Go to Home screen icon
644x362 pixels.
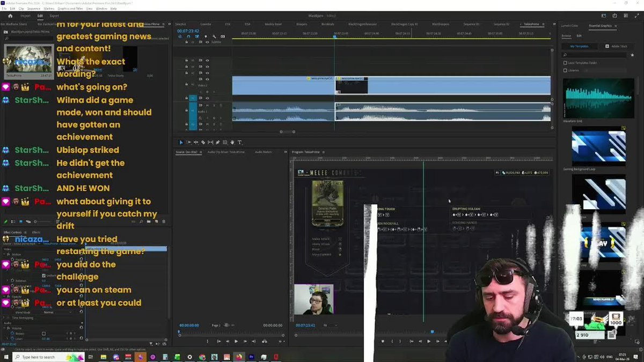coord(10,16)
